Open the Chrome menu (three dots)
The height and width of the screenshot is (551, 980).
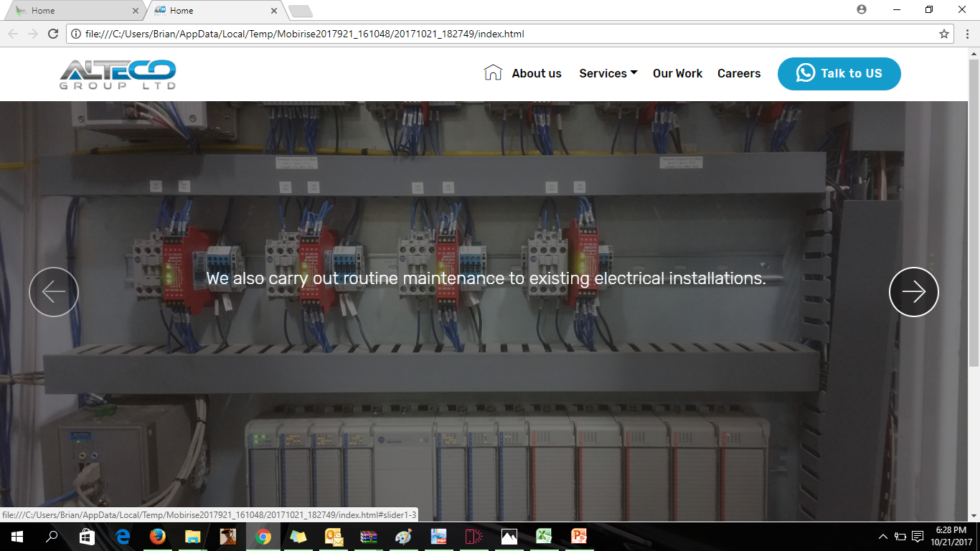967,34
